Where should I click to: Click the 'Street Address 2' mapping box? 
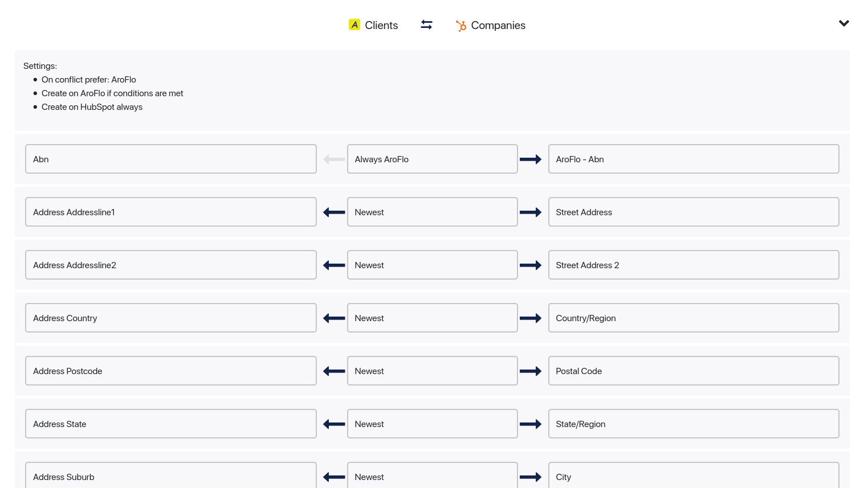coord(693,265)
